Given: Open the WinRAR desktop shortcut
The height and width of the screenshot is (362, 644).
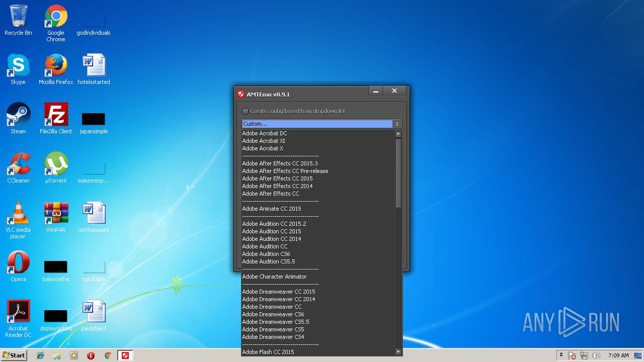Looking at the screenshot, I should click(x=56, y=217).
